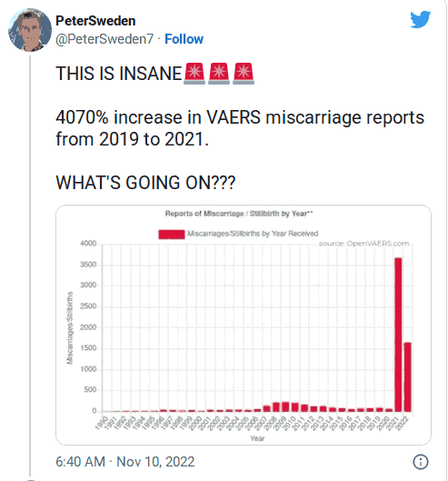Click the chart title Reports of Miscarriage / Stillbirth

[239, 214]
